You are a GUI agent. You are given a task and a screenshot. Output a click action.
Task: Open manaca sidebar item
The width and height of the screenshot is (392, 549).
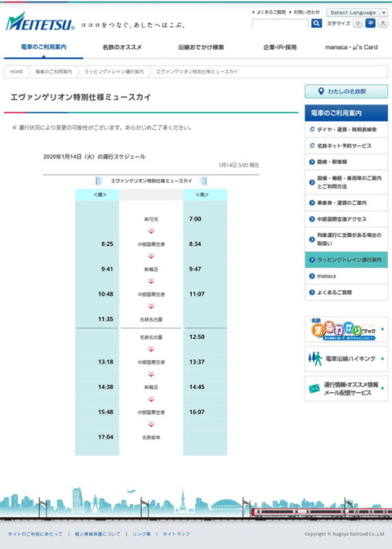pyautogui.click(x=346, y=276)
